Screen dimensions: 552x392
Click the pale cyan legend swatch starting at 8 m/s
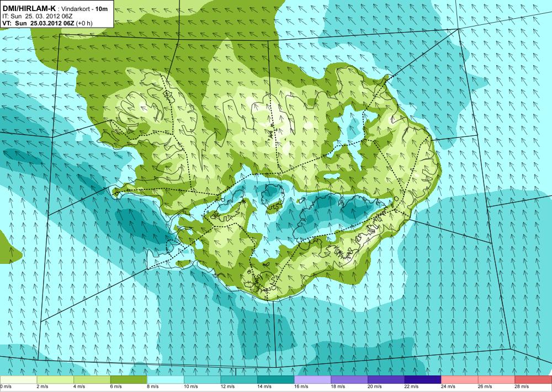pos(166,380)
